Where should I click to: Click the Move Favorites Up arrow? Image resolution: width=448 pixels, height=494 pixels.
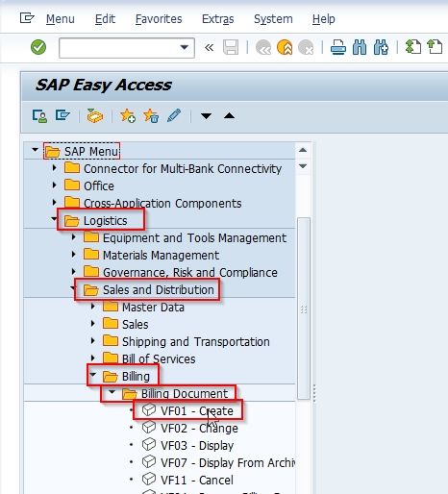tap(229, 115)
